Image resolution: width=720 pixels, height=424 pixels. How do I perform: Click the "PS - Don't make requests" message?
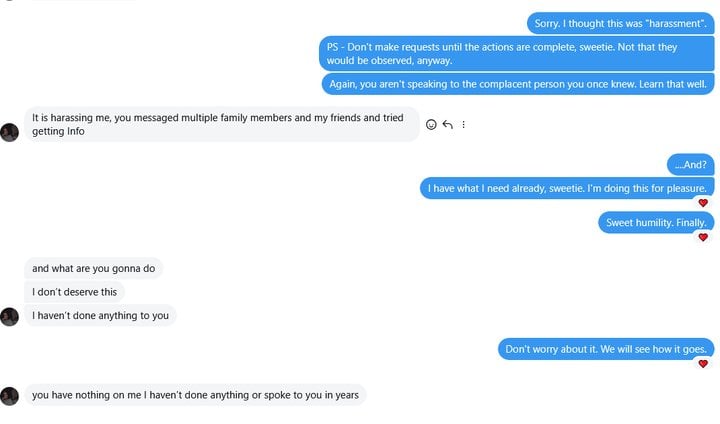(x=517, y=53)
